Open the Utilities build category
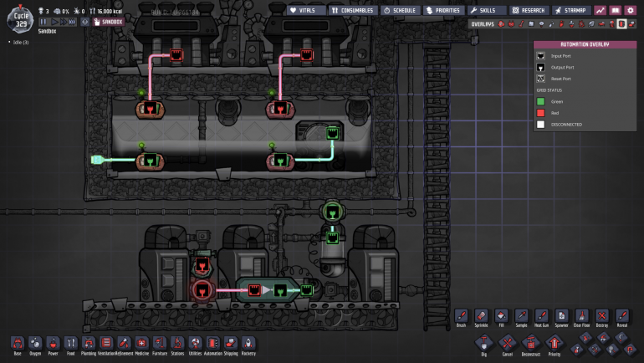Image resolution: width=644 pixels, height=363 pixels. [195, 344]
